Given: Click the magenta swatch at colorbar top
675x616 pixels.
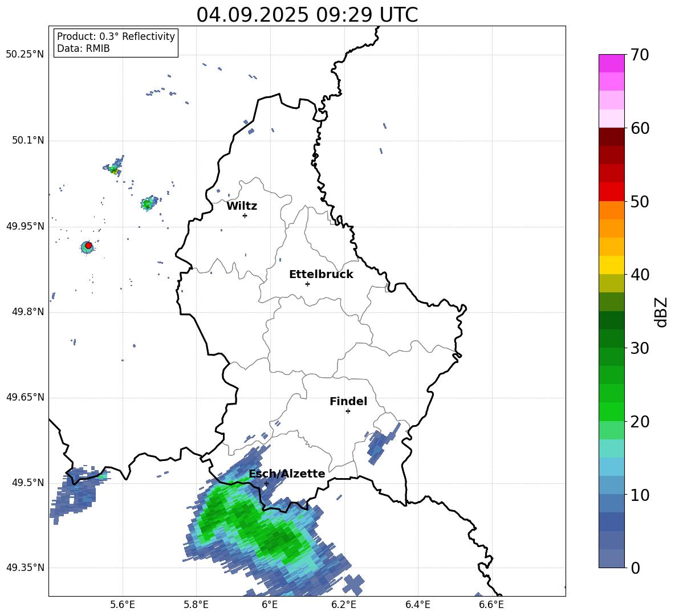Looking at the screenshot, I should tap(612, 63).
